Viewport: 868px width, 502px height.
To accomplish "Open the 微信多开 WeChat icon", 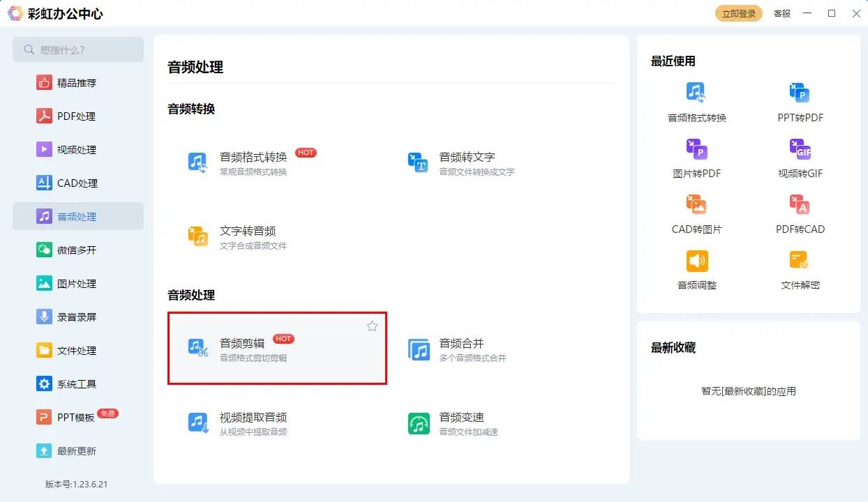I will 45,250.
